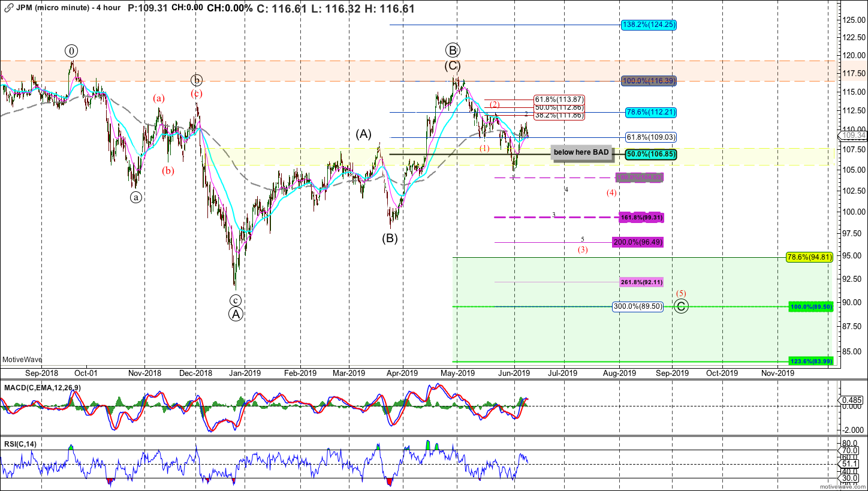The image size is (868, 491).
Task: Select the circled A wave label at December low
Action: (x=236, y=314)
